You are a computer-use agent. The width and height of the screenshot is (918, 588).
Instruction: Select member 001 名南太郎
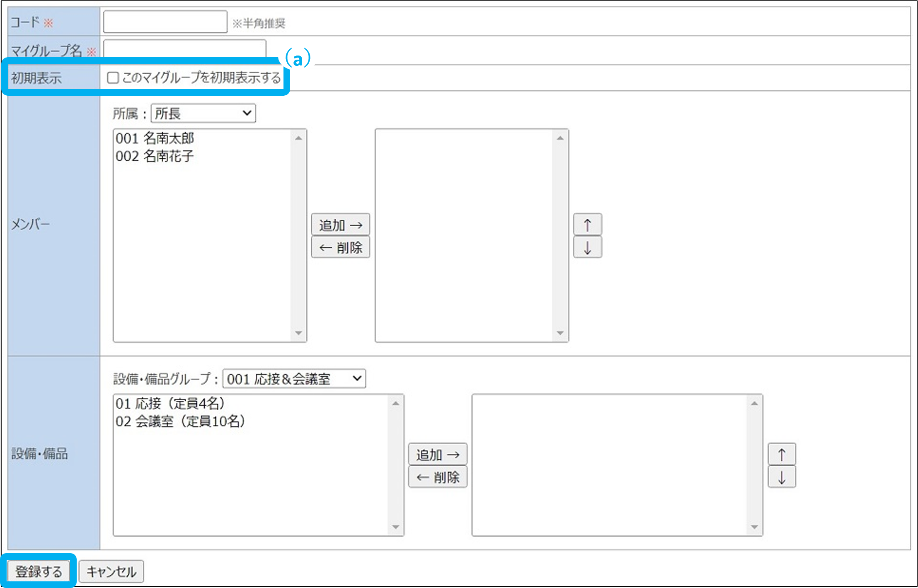click(x=155, y=138)
